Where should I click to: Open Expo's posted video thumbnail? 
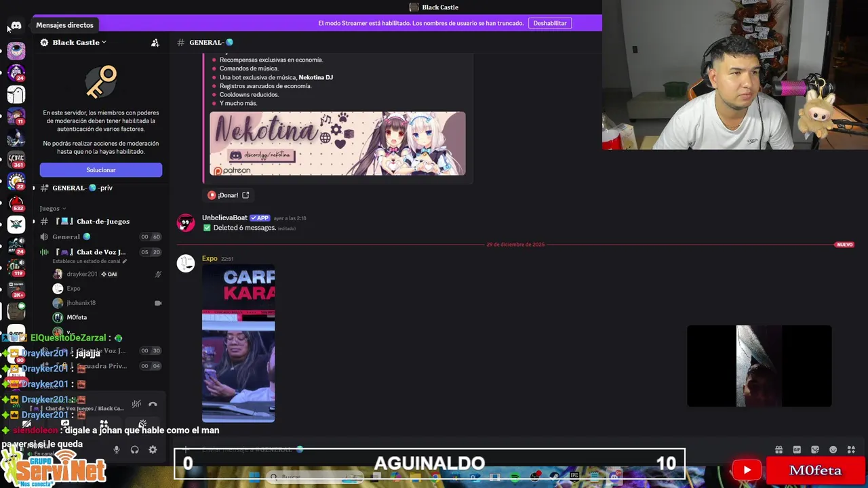tap(239, 344)
